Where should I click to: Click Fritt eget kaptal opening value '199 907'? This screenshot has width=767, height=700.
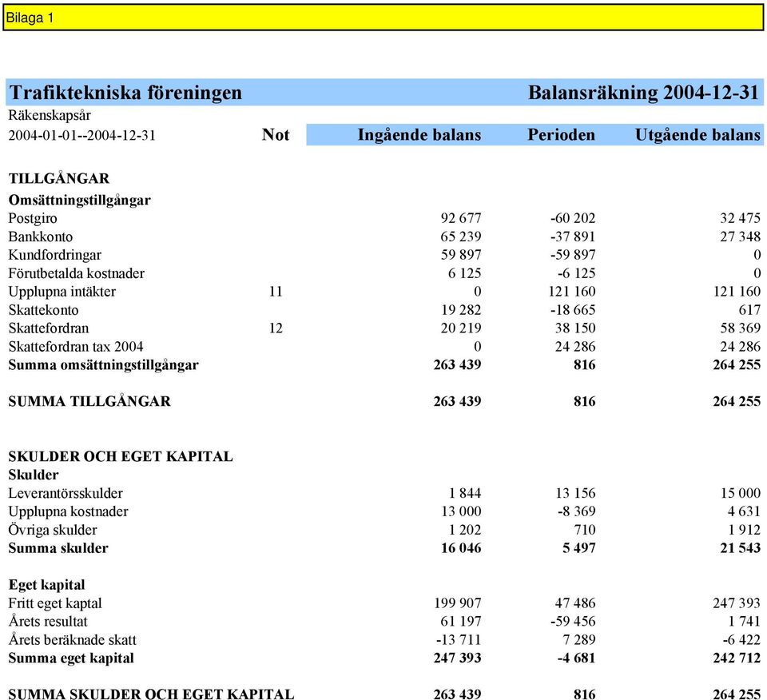point(457,603)
